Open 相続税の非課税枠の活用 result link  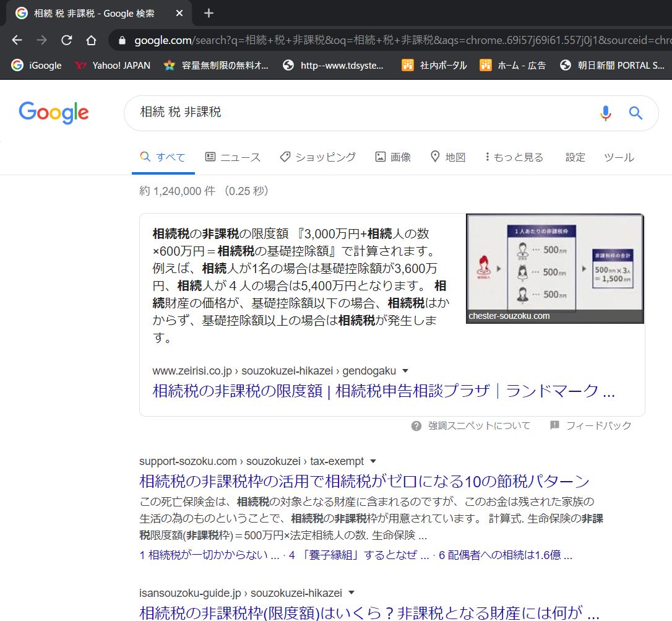coord(364,481)
